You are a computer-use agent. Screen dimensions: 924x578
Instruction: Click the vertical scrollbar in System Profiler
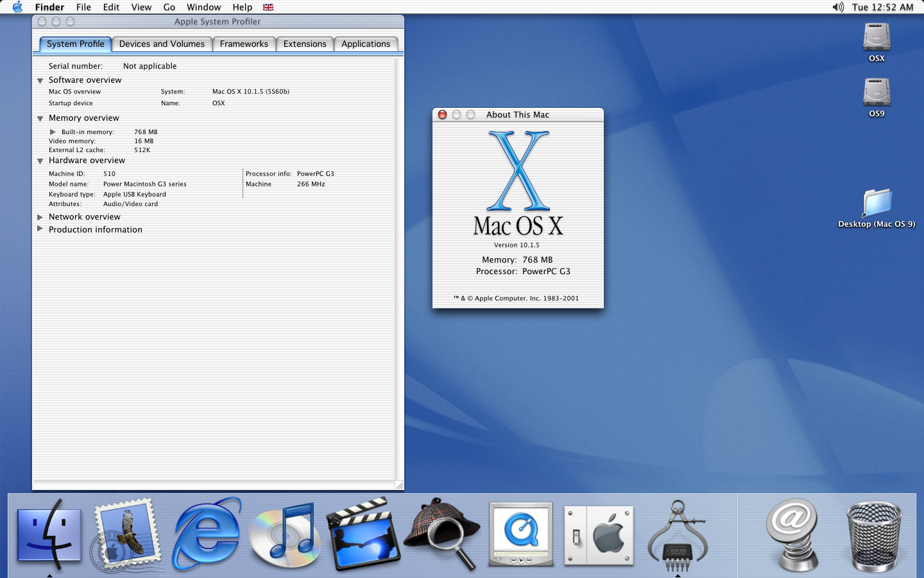pyautogui.click(x=399, y=270)
